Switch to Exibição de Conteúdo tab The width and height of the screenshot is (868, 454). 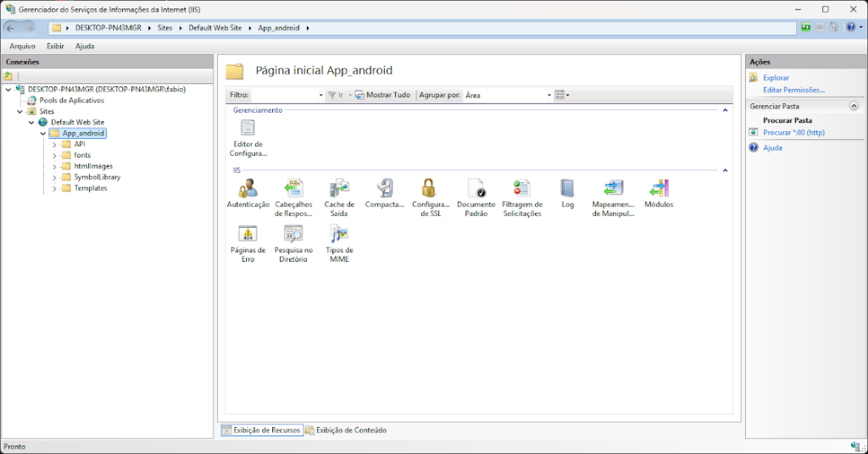pyautogui.click(x=346, y=429)
